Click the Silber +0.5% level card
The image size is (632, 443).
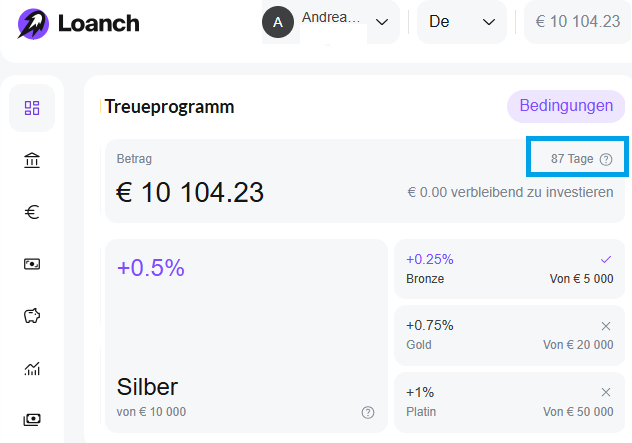pos(246,336)
